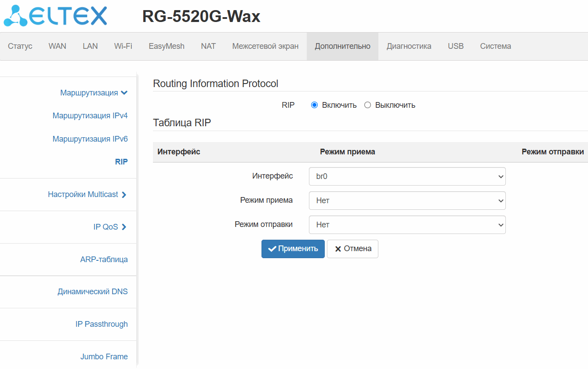Open the Межсетевой экран tab
588x369 pixels.
pos(265,46)
